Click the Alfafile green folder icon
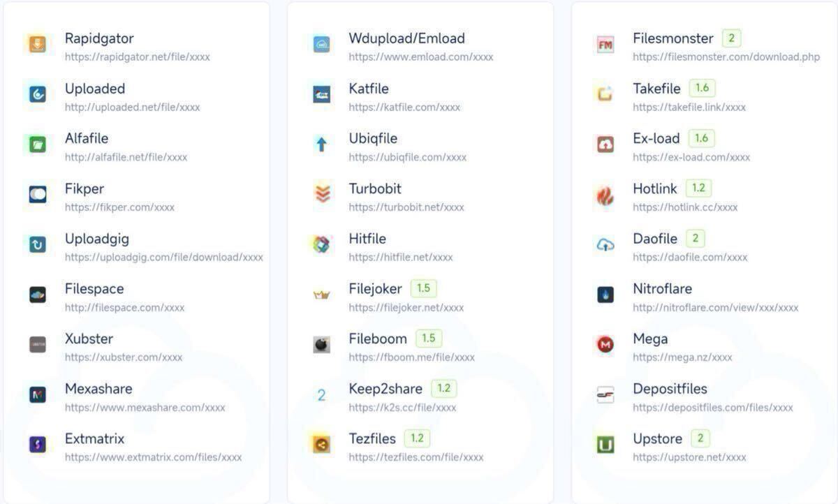This screenshot has height=504, width=838. click(38, 144)
